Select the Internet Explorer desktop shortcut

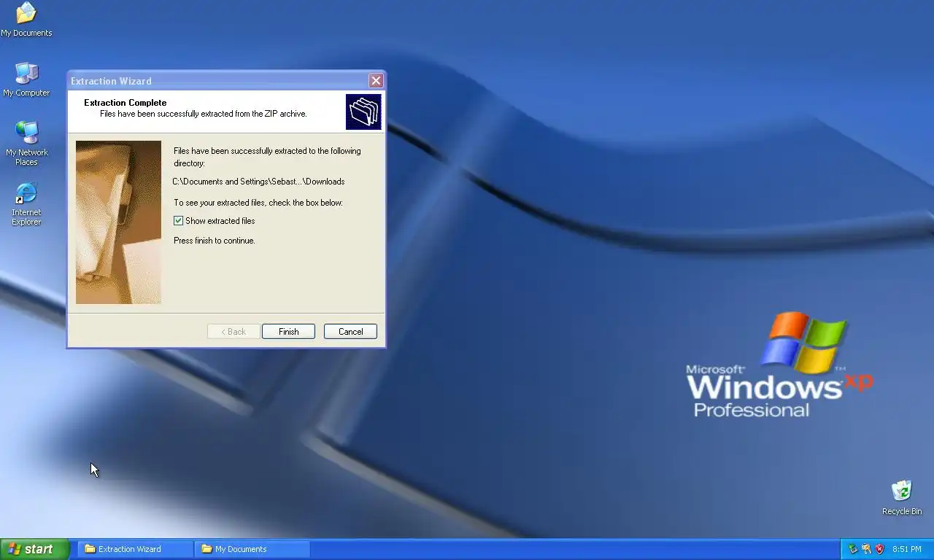(x=26, y=203)
